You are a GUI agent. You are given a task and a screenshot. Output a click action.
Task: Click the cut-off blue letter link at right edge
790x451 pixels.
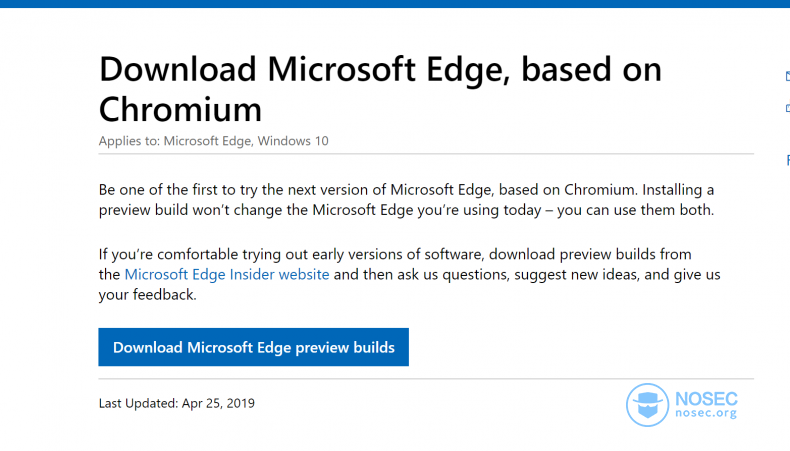tap(787, 160)
